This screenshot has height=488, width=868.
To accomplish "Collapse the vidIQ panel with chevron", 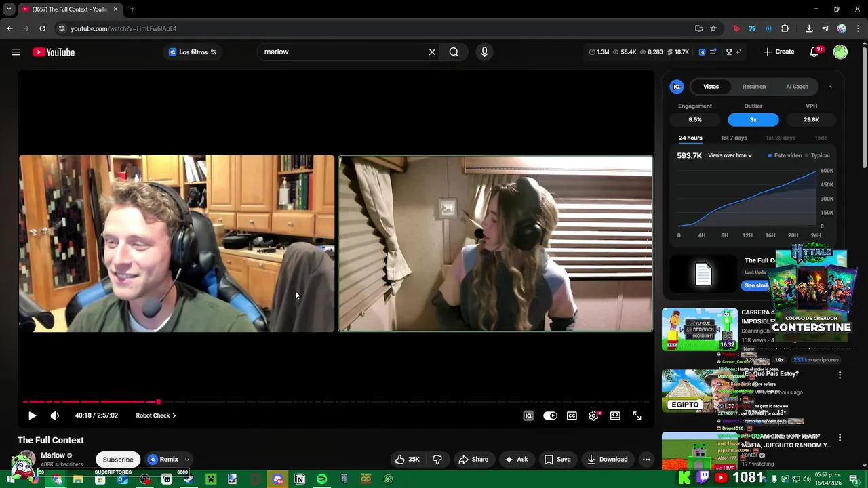I will pyautogui.click(x=830, y=87).
